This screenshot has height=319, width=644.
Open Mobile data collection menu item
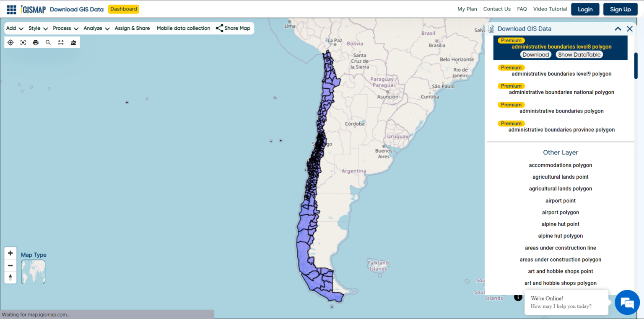pos(183,28)
